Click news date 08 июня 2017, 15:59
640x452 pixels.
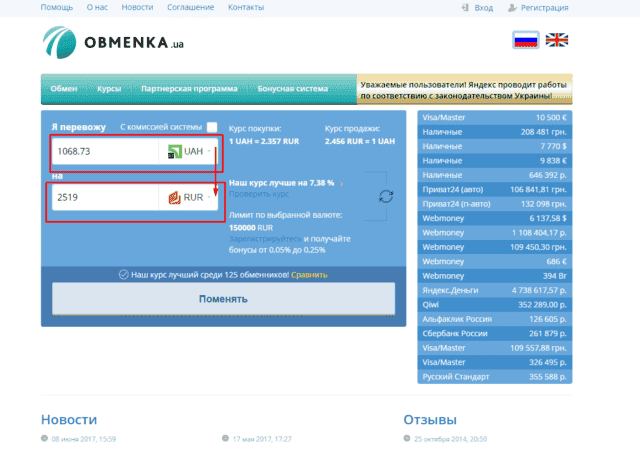point(84,439)
